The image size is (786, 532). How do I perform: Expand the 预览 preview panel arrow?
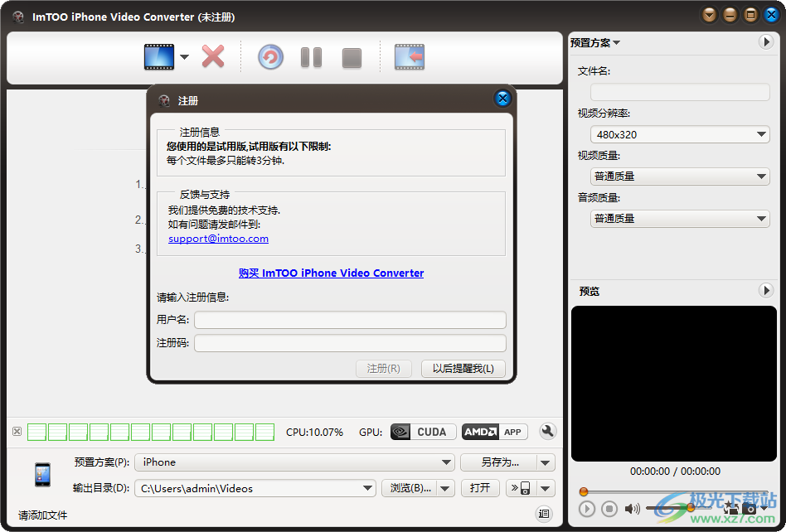click(x=767, y=290)
